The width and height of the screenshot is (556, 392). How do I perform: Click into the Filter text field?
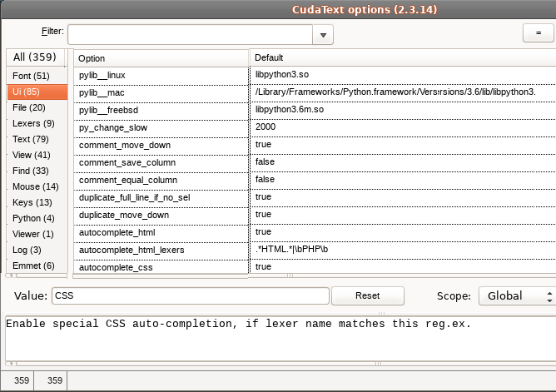191,35
